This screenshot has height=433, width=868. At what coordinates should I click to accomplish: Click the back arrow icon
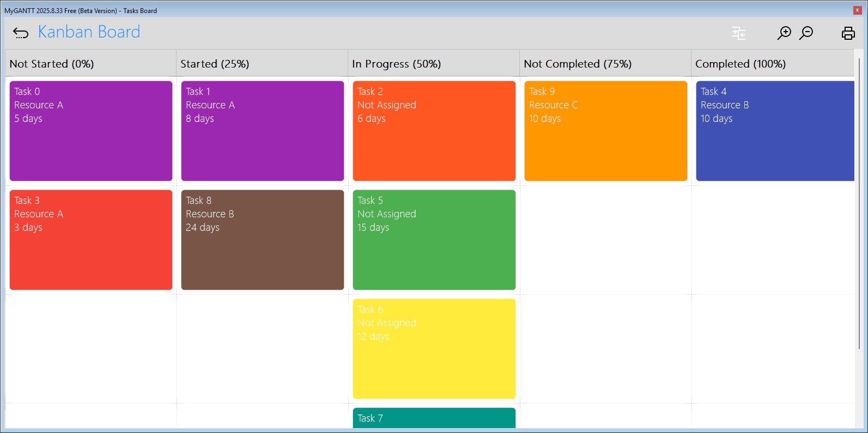click(x=21, y=33)
